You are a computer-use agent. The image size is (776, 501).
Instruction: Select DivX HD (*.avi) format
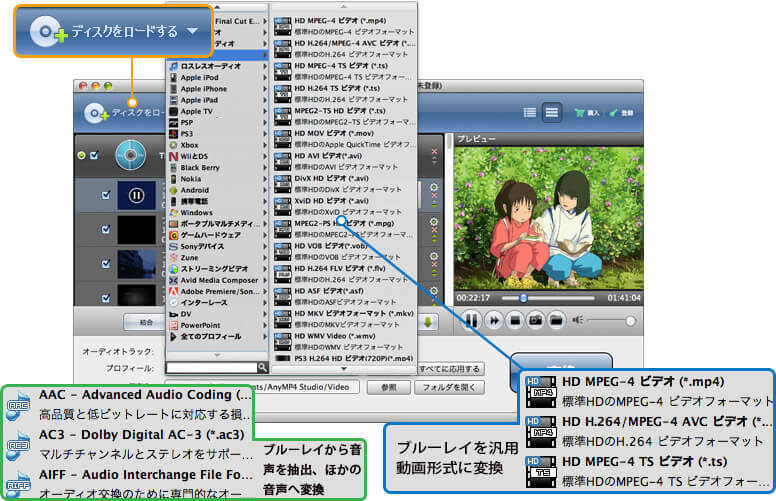point(344,184)
